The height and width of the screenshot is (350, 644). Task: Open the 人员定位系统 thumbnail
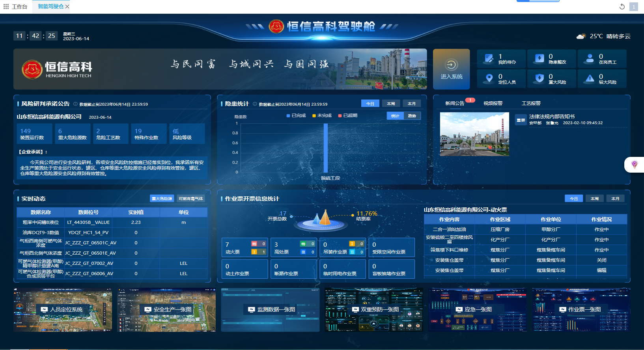click(x=63, y=310)
